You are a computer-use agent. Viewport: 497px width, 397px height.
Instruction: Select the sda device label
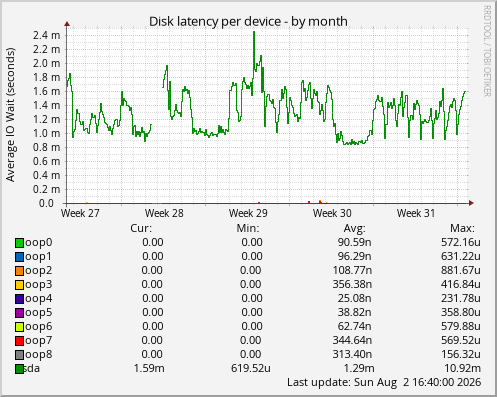pyautogui.click(x=32, y=368)
